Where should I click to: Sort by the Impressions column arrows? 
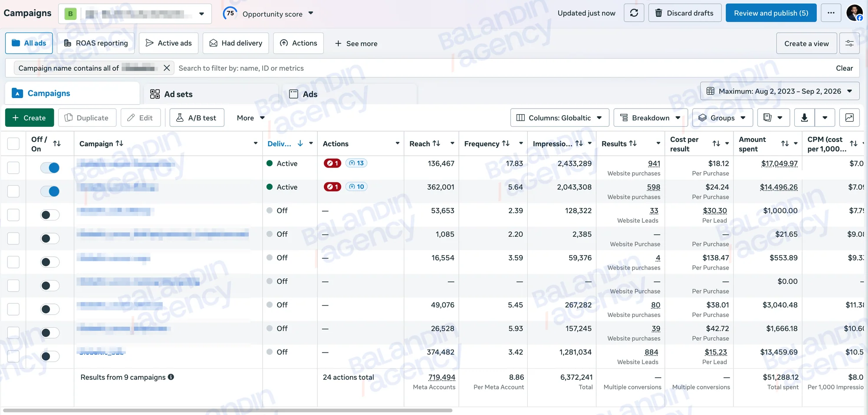point(579,143)
